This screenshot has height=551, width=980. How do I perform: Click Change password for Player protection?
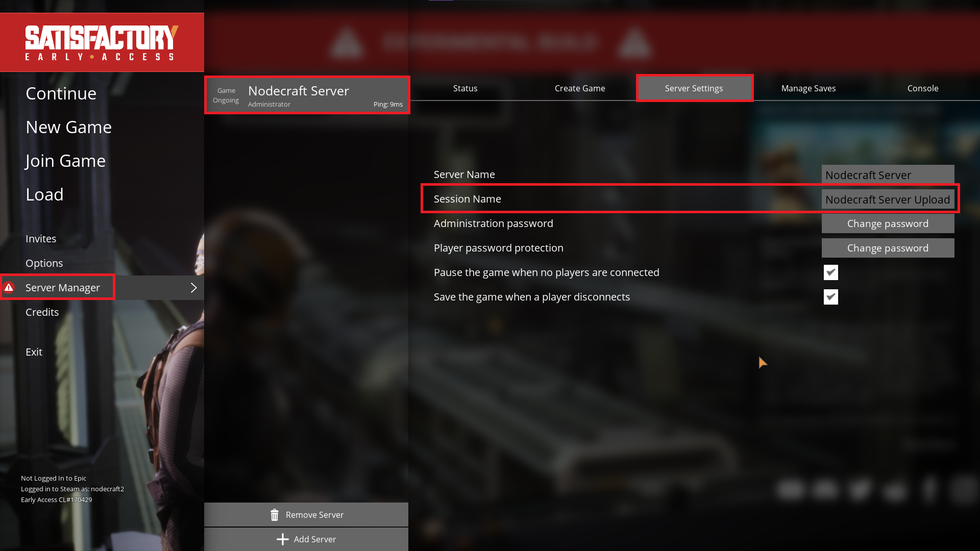point(888,247)
